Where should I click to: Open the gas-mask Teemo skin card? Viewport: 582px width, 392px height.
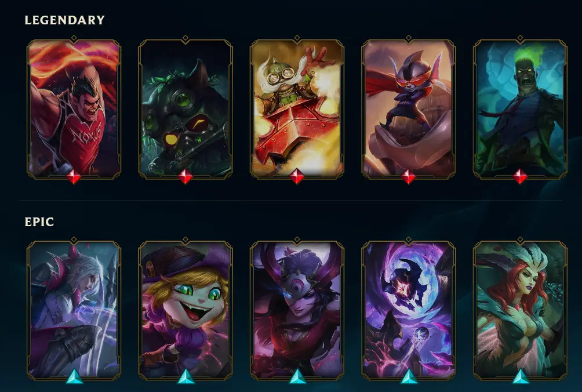[x=185, y=108]
